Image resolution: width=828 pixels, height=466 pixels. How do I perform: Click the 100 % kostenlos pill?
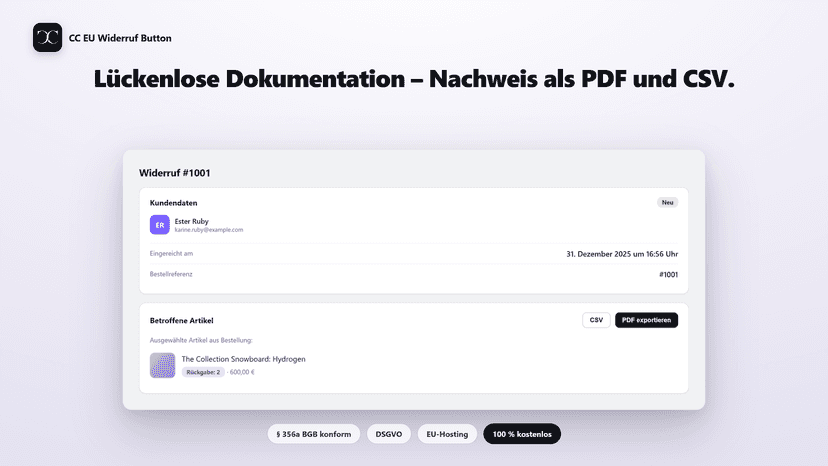click(522, 434)
